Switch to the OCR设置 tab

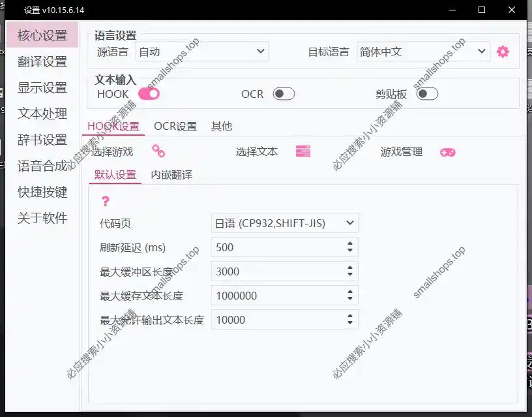pos(174,126)
